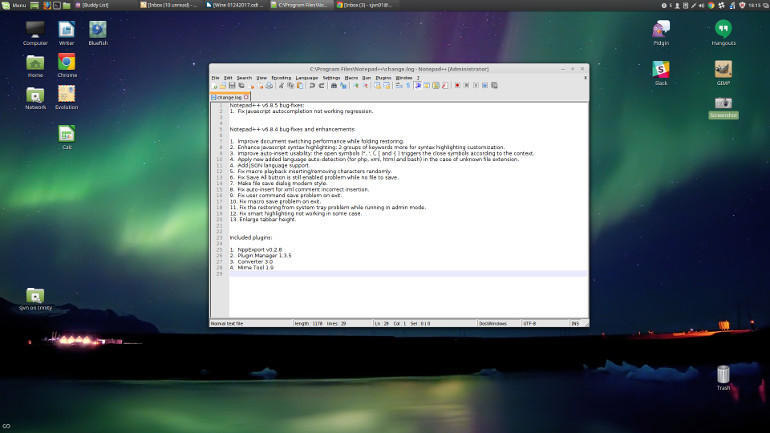Open the Pidgin desktop icon
The image size is (770, 433).
pyautogui.click(x=661, y=33)
